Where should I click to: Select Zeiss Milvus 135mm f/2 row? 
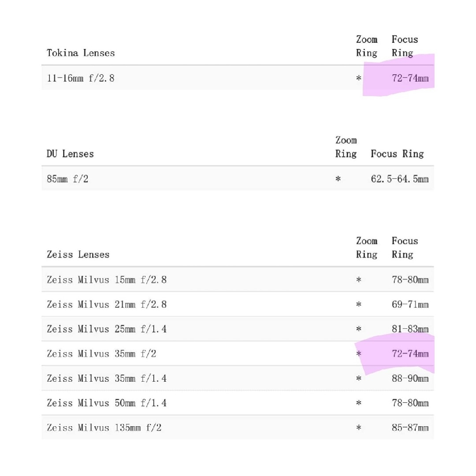(238, 428)
